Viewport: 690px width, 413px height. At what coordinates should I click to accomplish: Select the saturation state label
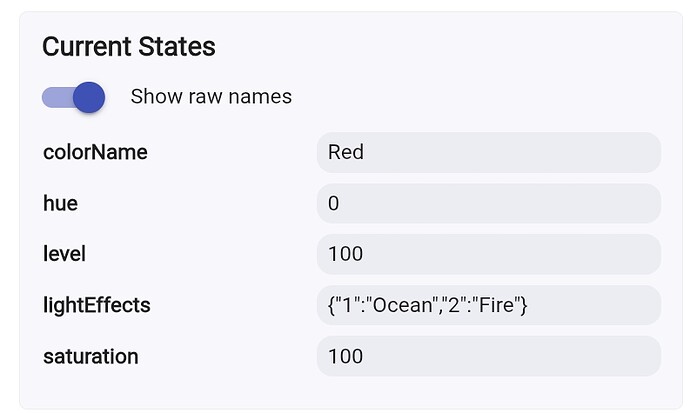[x=90, y=356]
